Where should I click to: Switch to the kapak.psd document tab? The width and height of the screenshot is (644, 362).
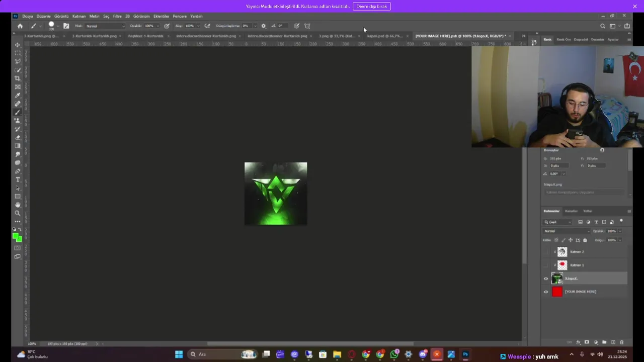(385, 36)
